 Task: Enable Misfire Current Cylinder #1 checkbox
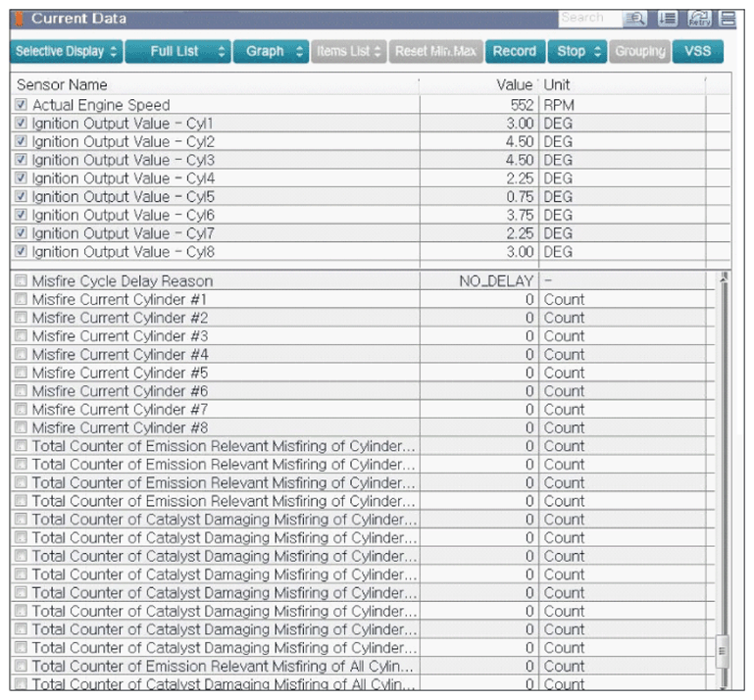point(21,299)
